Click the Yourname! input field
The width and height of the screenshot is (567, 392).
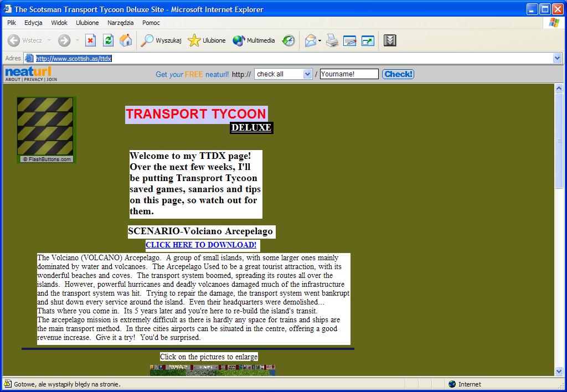[349, 74]
